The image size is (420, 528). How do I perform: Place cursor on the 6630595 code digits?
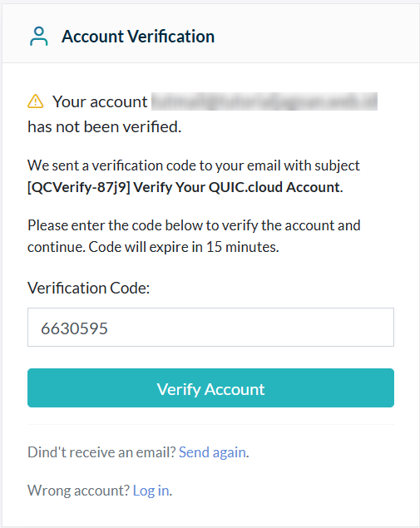(x=74, y=328)
